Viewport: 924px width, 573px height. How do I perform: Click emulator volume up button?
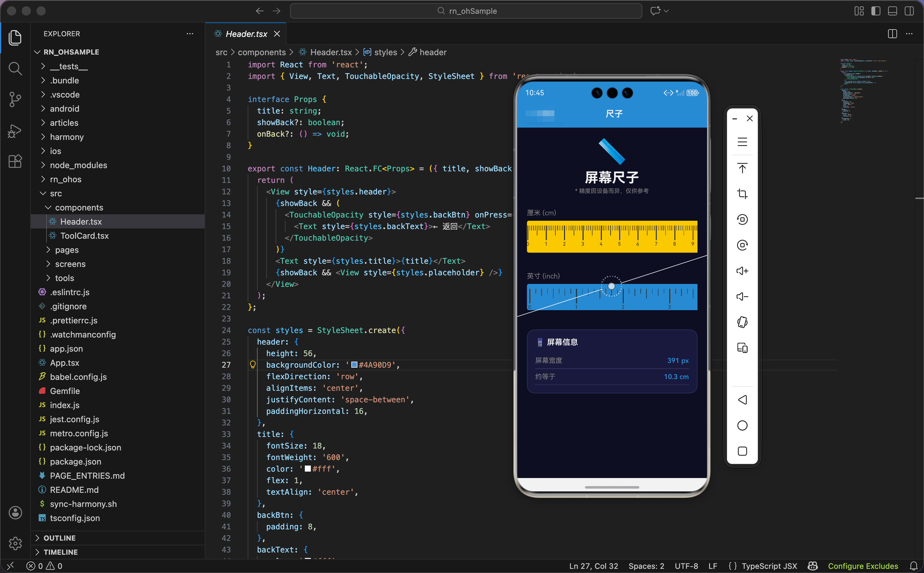coord(742,271)
